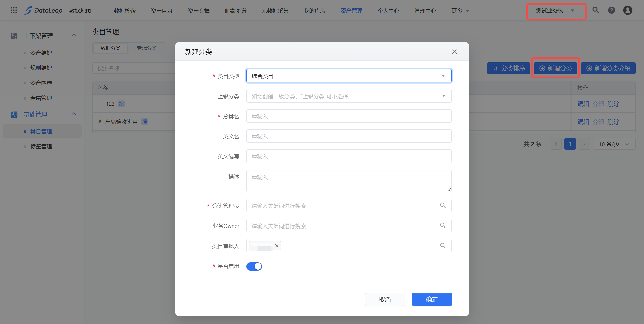This screenshot has height=324, width=644.
Task: Open the 测试业务线 business line dropdown
Action: (555, 11)
